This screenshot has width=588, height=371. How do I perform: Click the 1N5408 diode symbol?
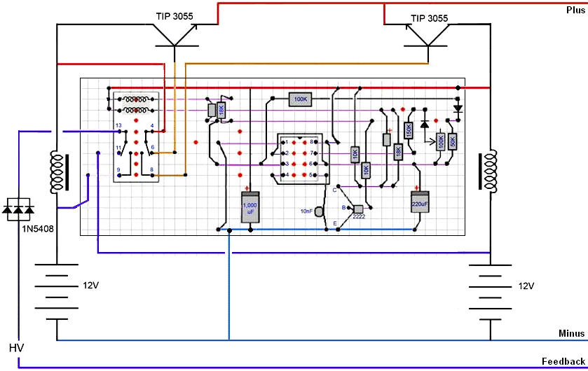(x=19, y=207)
